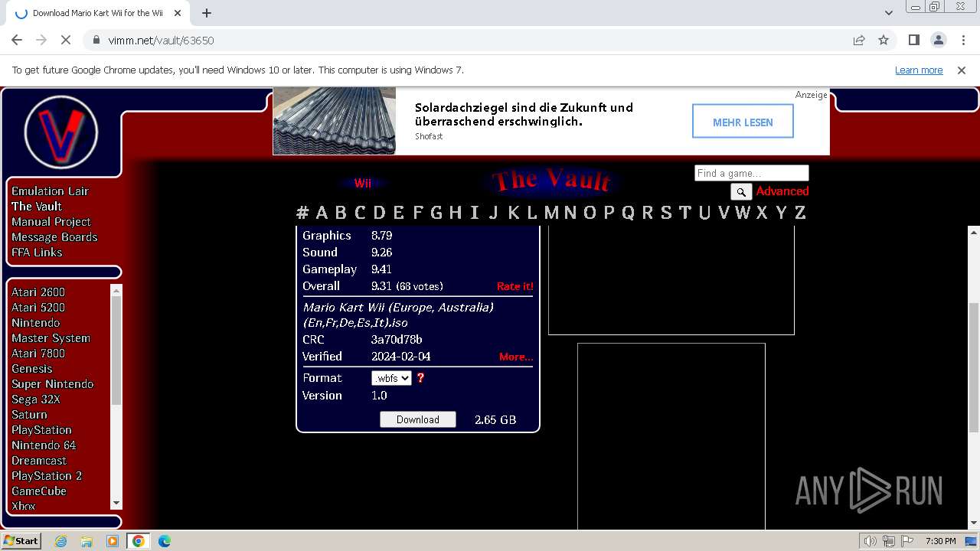
Task: Open The Vault menu item
Action: click(x=37, y=207)
